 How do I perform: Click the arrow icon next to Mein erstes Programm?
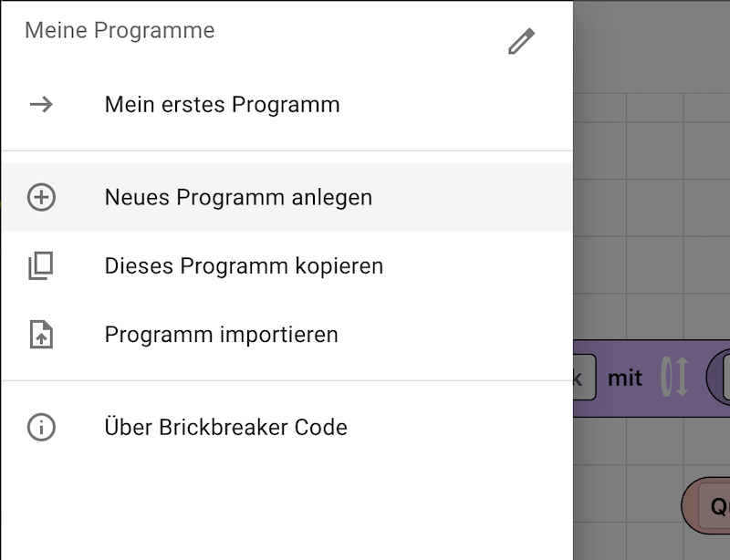pyautogui.click(x=40, y=105)
